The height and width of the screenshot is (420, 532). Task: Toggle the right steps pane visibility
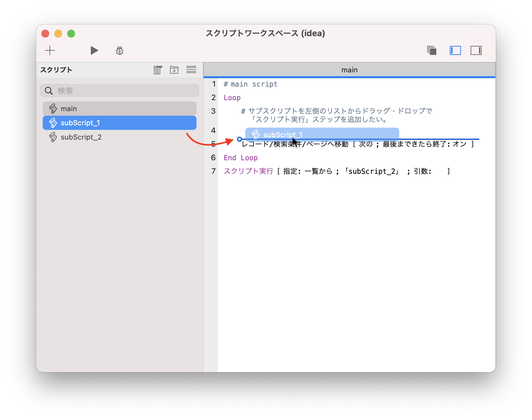[x=476, y=50]
